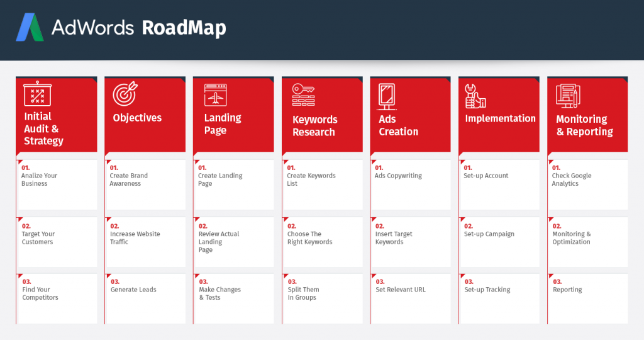Screen dimensions: 644x340
Task: Select the Set Relevant URL card
Action: click(x=411, y=299)
